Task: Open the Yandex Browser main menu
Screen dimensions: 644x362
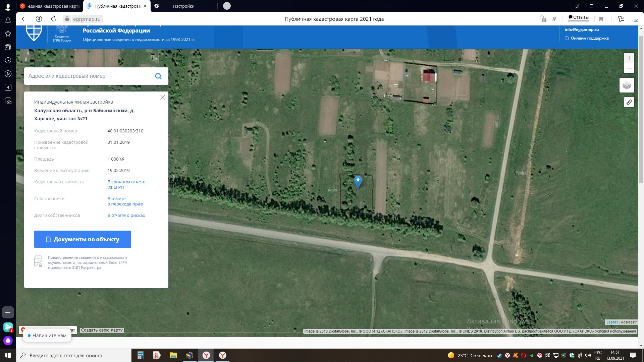Action: click(x=592, y=6)
